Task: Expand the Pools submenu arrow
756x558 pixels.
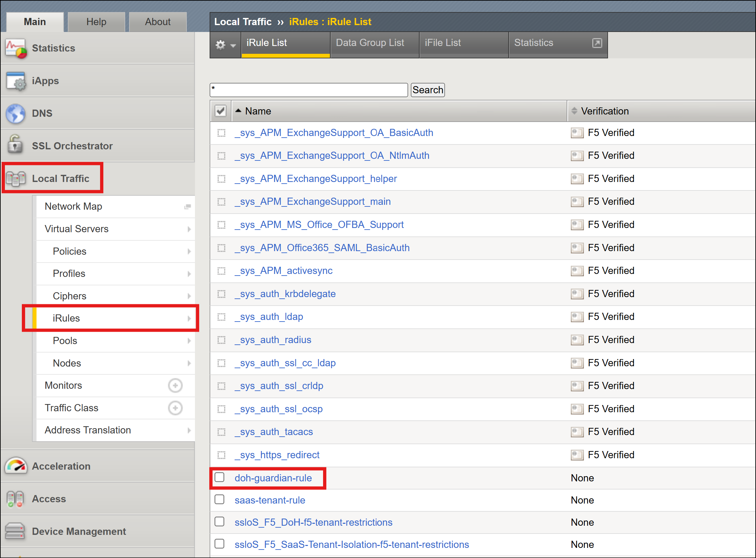Action: click(x=189, y=341)
